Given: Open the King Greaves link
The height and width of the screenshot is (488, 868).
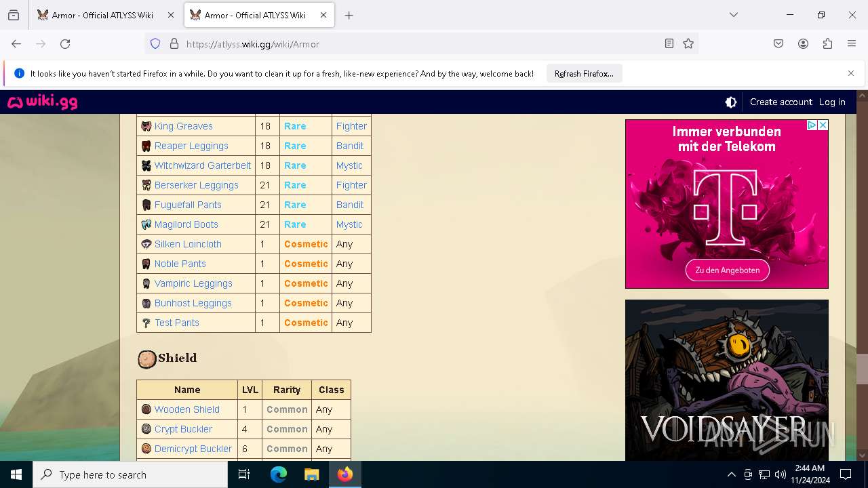Looking at the screenshot, I should pos(183,126).
